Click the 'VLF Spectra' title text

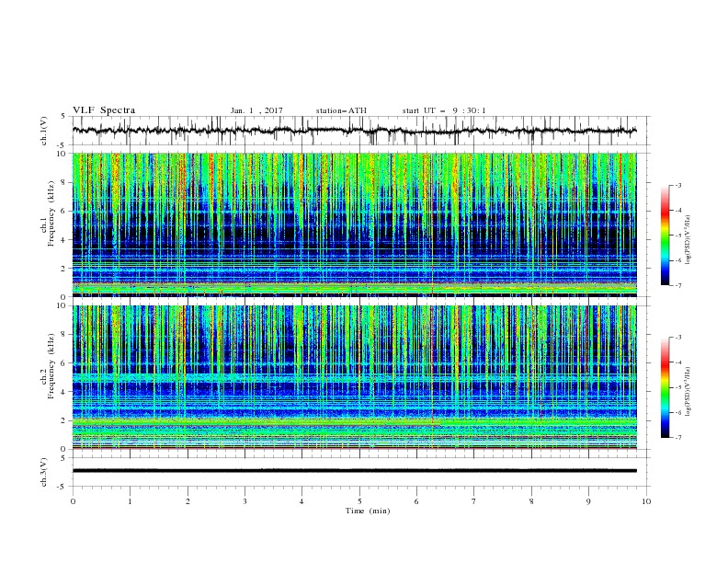(104, 110)
